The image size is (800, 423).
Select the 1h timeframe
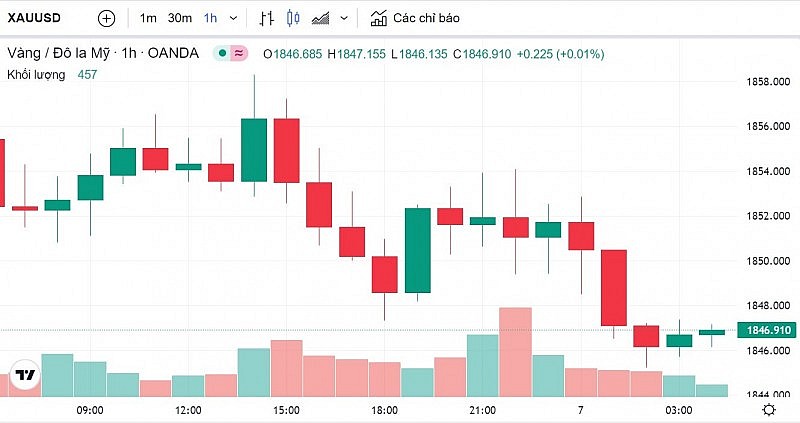pos(210,18)
